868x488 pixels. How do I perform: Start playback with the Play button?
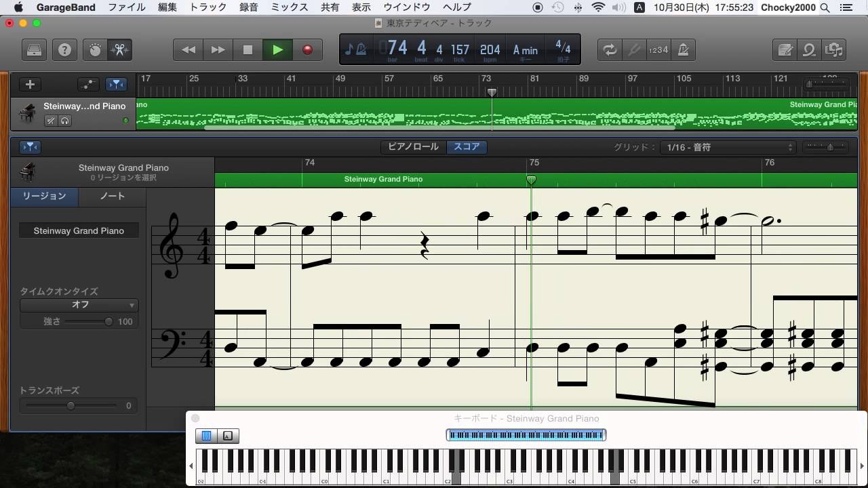click(x=277, y=50)
